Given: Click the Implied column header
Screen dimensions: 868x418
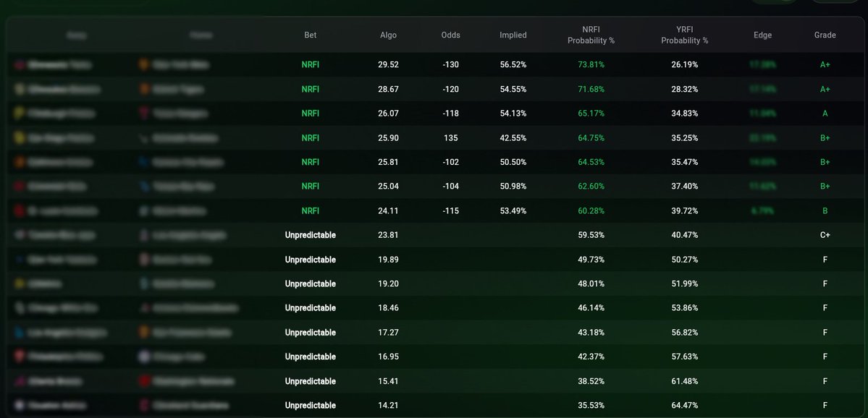Looking at the screenshot, I should pos(513,35).
